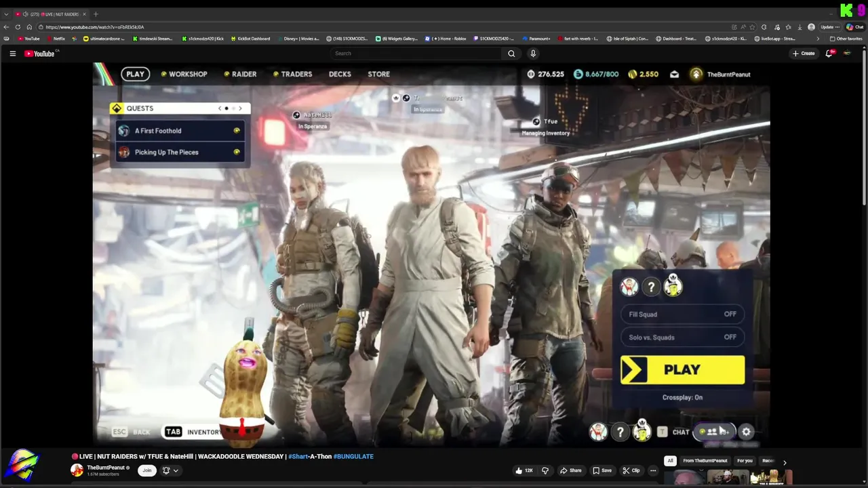Open the three-dot more actions menu
The height and width of the screenshot is (488, 868).
click(x=653, y=470)
